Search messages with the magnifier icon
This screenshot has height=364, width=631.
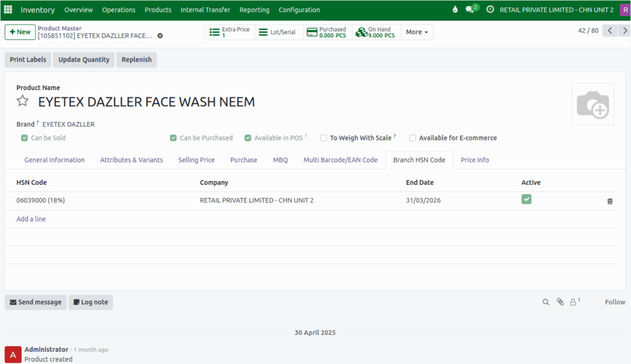[x=546, y=302]
